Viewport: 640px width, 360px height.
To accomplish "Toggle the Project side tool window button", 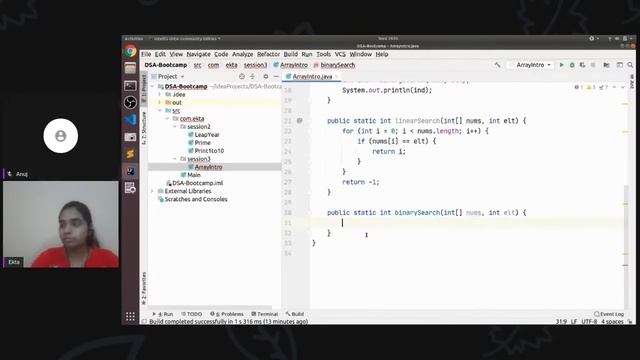I will [144, 88].
